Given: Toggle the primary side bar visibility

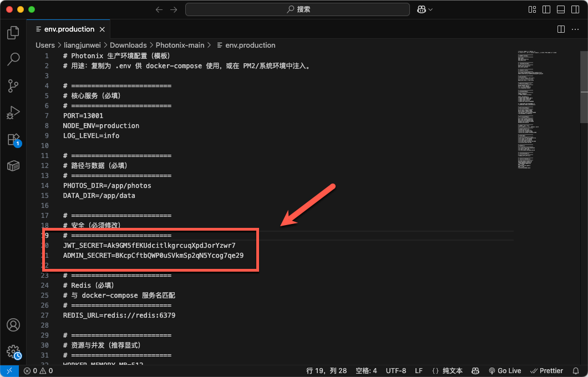Looking at the screenshot, I should pyautogui.click(x=546, y=9).
